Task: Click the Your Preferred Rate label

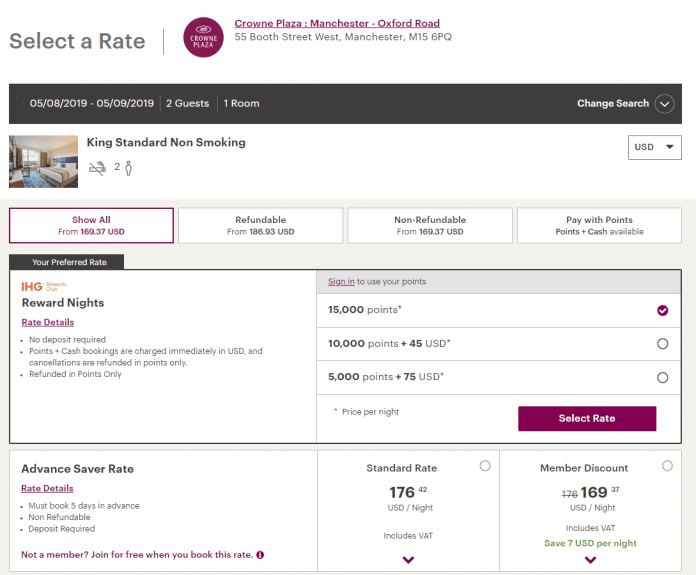Action: (67, 262)
